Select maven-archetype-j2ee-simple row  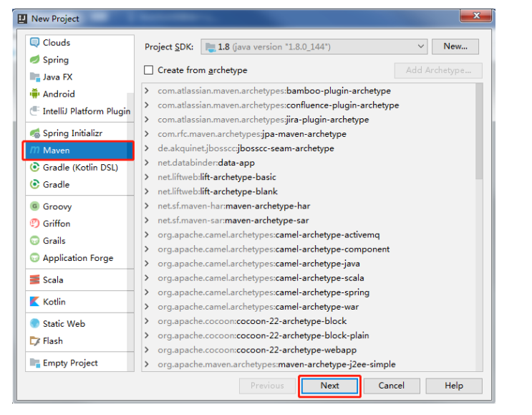click(309, 364)
